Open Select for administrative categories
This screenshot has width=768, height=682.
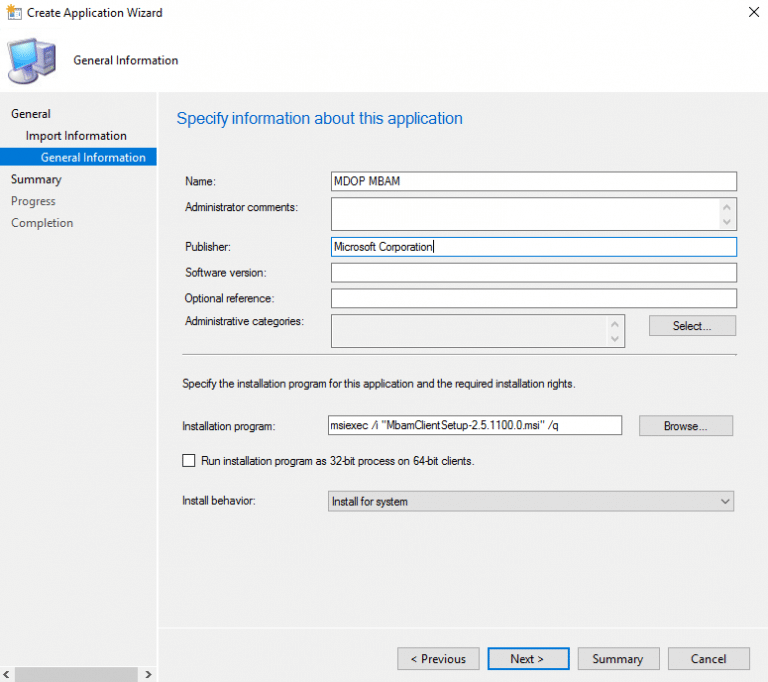pos(692,326)
